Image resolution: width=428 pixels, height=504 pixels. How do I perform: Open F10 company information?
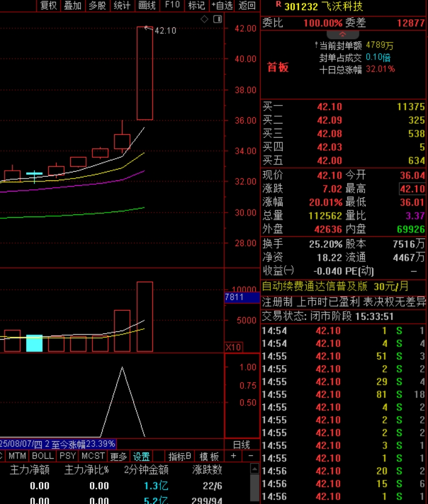172,5
